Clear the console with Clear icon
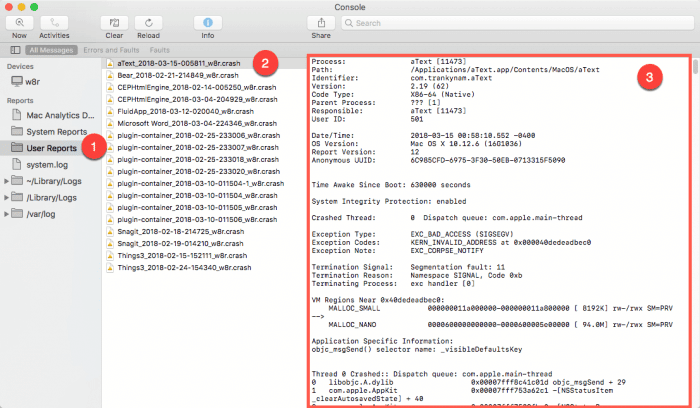Image resolution: width=700 pixels, height=408 pixels. [x=114, y=23]
